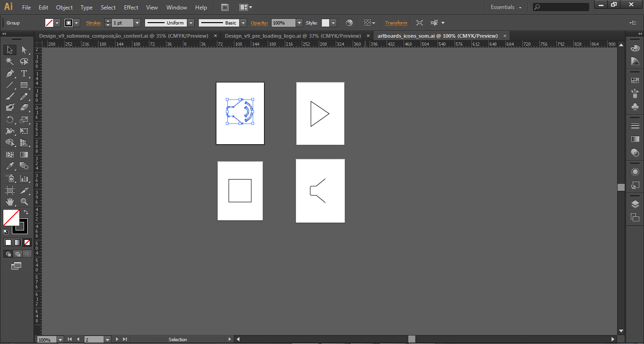Launch Adobe Bridge from top bar

click(x=225, y=8)
